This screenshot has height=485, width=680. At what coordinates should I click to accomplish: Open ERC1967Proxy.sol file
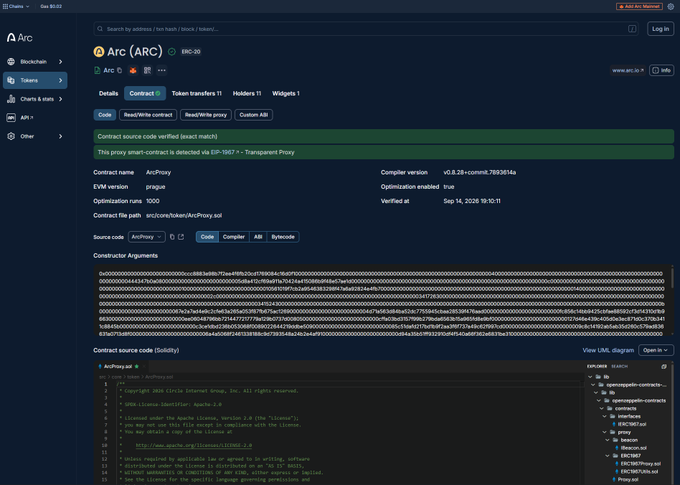click(638, 464)
